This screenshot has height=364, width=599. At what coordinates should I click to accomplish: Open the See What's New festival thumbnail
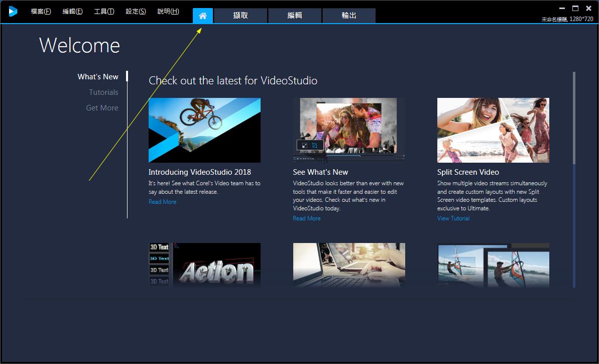pyautogui.click(x=349, y=130)
